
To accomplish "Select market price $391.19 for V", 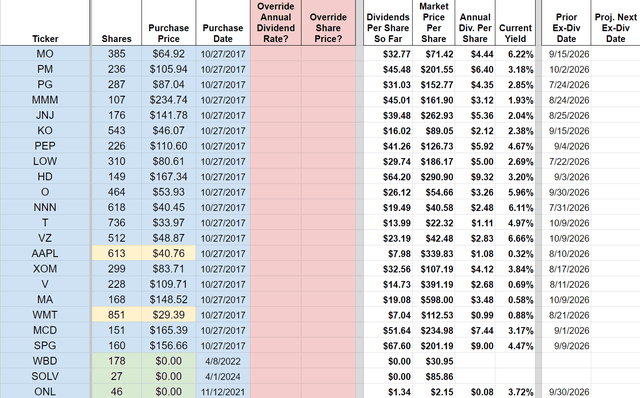I will (433, 284).
